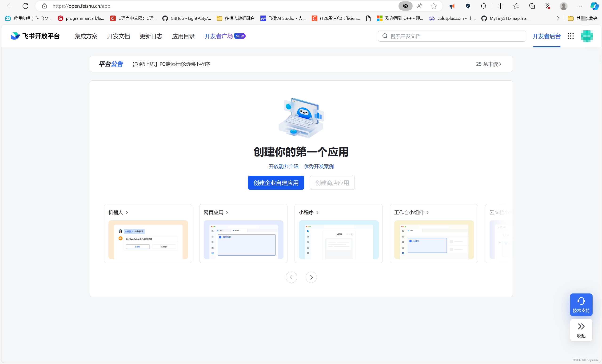This screenshot has height=364, width=602.
Task: Switch to the 开发者后台 tab
Action: pos(546,36)
